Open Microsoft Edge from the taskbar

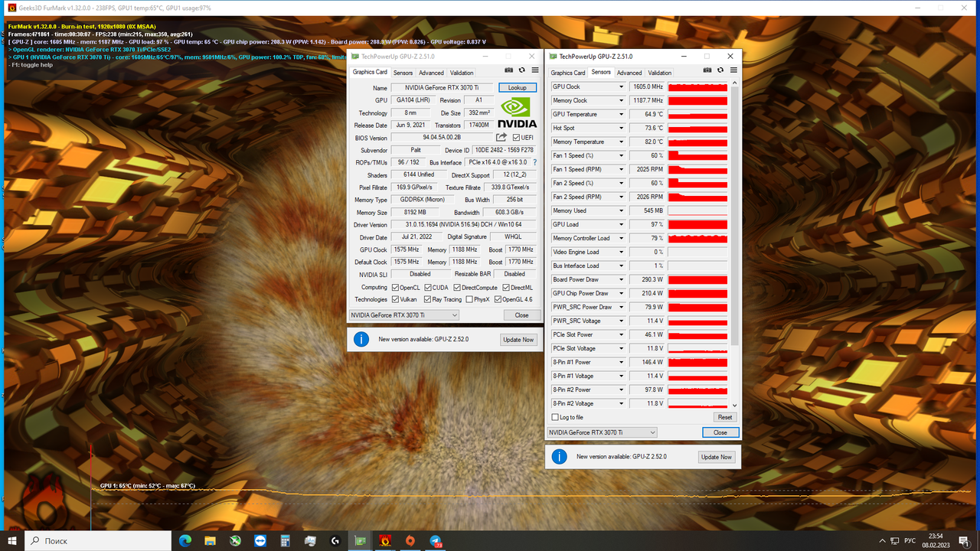pyautogui.click(x=185, y=541)
